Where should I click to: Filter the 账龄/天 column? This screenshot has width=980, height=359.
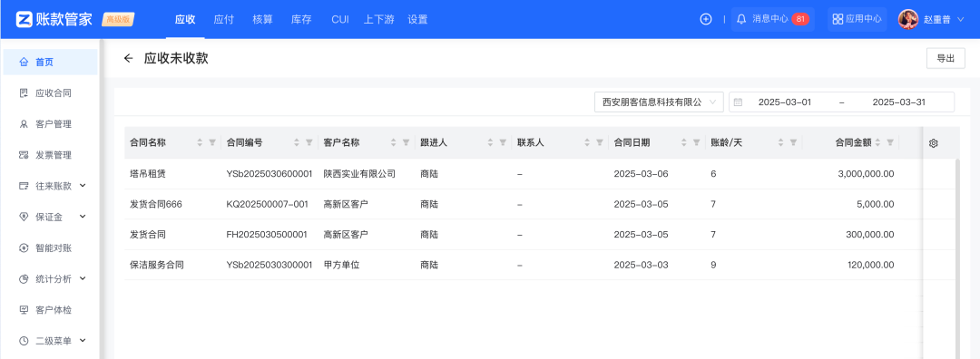click(x=793, y=143)
